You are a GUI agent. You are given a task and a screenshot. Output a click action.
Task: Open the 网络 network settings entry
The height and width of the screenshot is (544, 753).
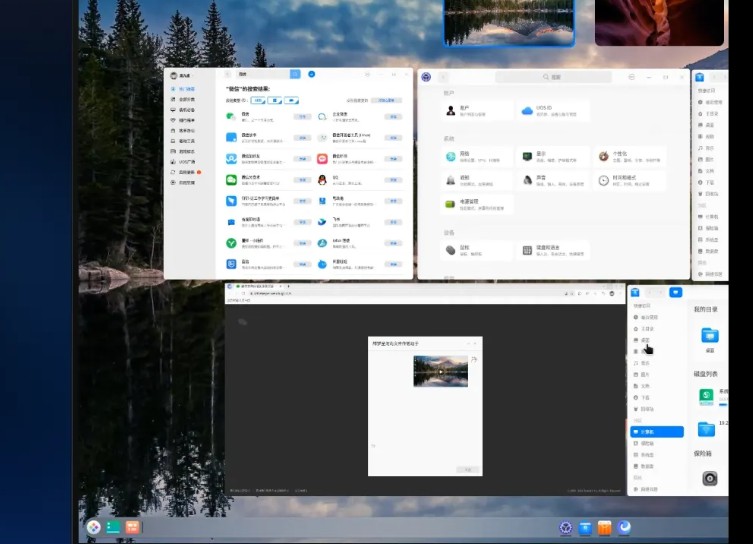[451, 157]
